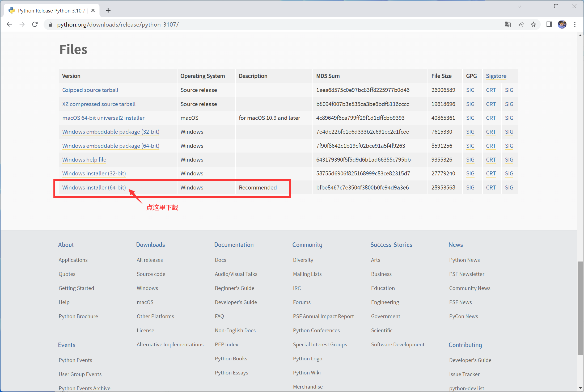Download macOS 64-bit universal2 installer
This screenshot has width=584, height=392.
(103, 118)
